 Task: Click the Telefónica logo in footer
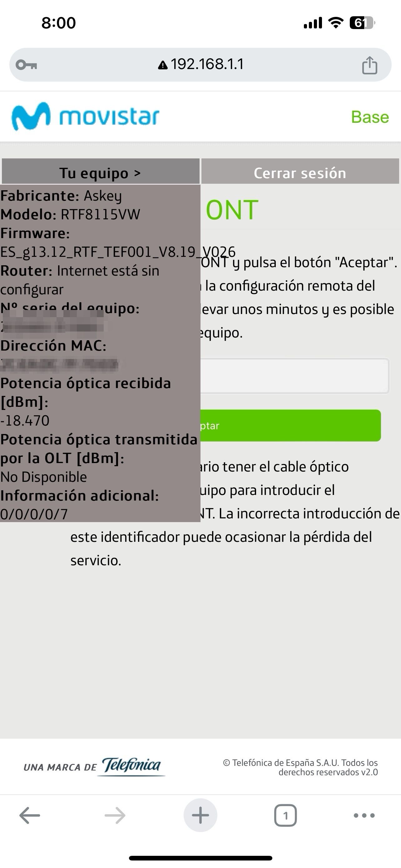(x=131, y=766)
